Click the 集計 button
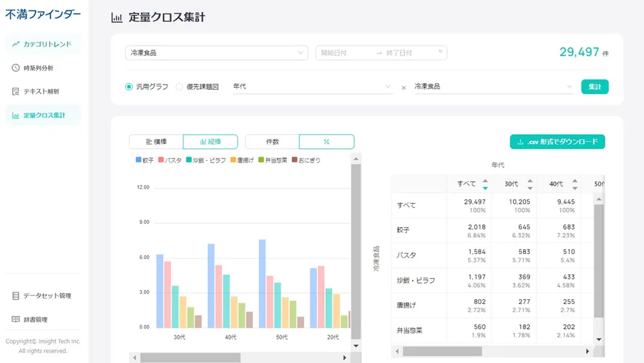Screen dimensions: 644x363 coord(594,87)
